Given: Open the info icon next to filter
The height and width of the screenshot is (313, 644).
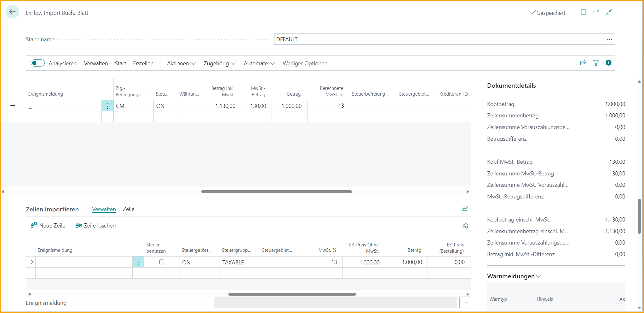Looking at the screenshot, I should (x=608, y=63).
